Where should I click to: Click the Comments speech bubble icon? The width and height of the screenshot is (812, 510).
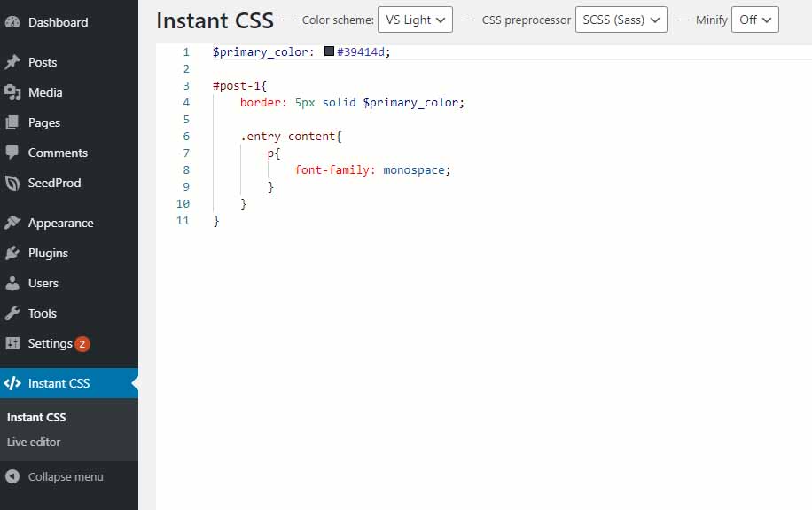coord(12,153)
